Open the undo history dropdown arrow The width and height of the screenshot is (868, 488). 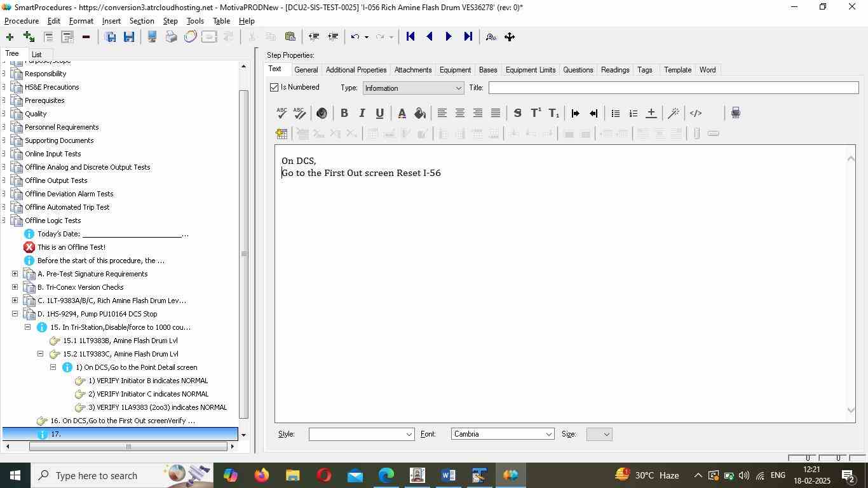[366, 37]
